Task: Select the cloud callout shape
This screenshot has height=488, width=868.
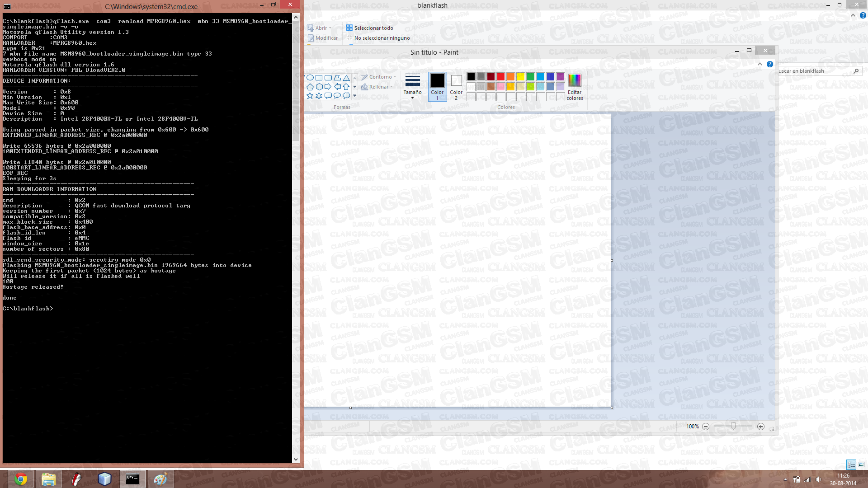Action: tap(346, 96)
